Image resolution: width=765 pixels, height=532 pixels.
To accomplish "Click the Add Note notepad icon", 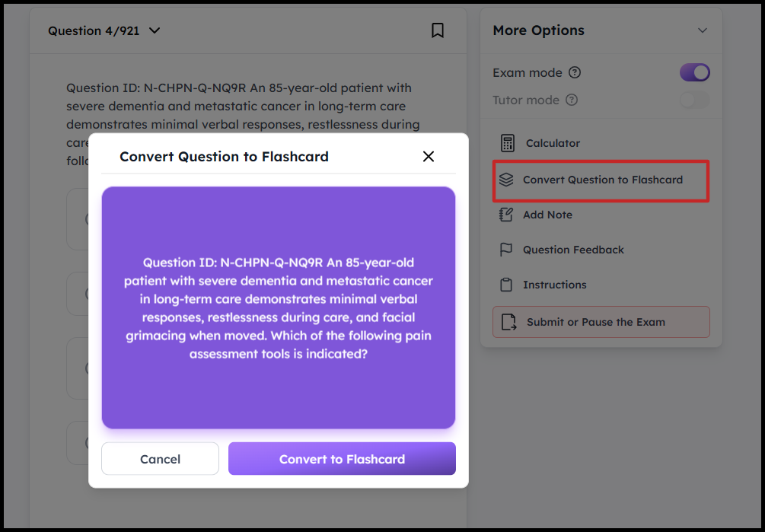I will pos(506,215).
